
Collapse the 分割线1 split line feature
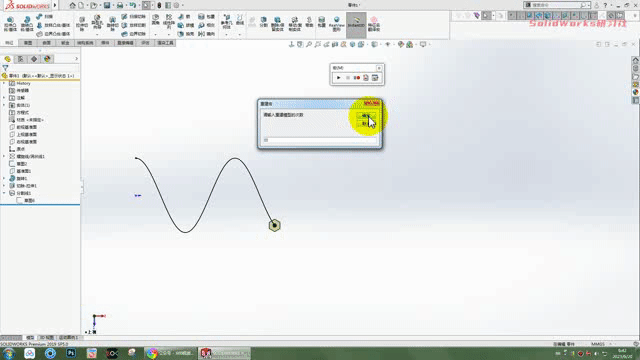click(x=4, y=193)
